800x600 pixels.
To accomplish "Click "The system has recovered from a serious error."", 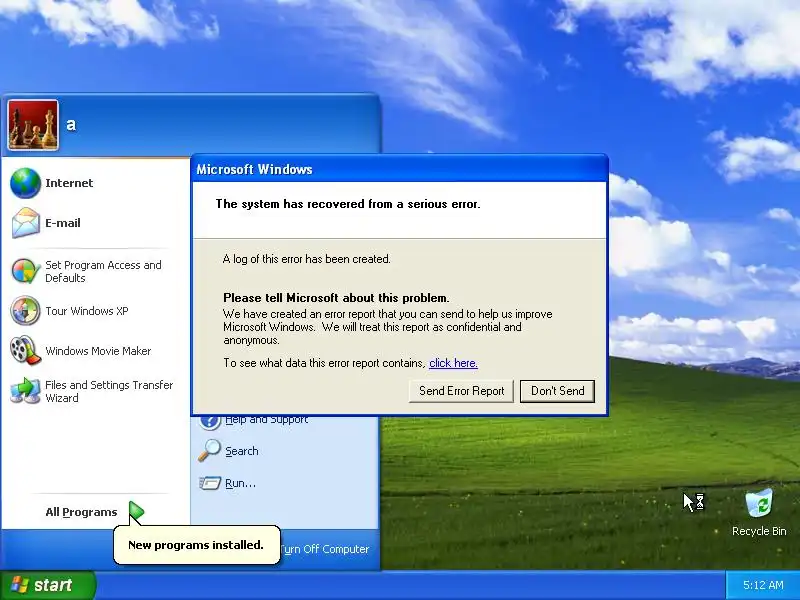I will 348,204.
